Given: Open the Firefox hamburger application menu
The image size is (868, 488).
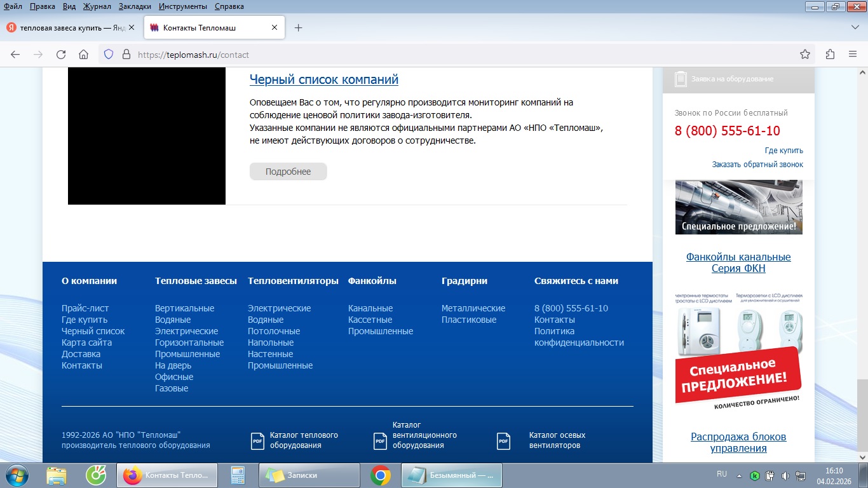Looking at the screenshot, I should click(x=852, y=55).
